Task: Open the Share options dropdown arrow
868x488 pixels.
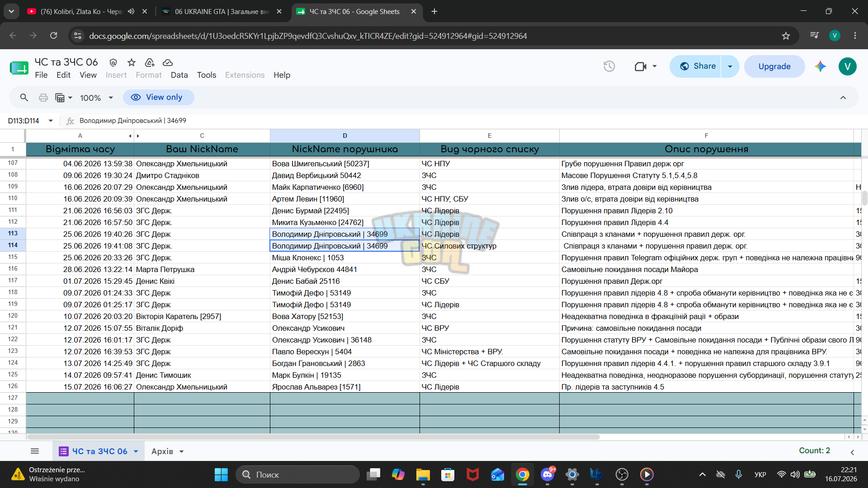Action: [730, 66]
